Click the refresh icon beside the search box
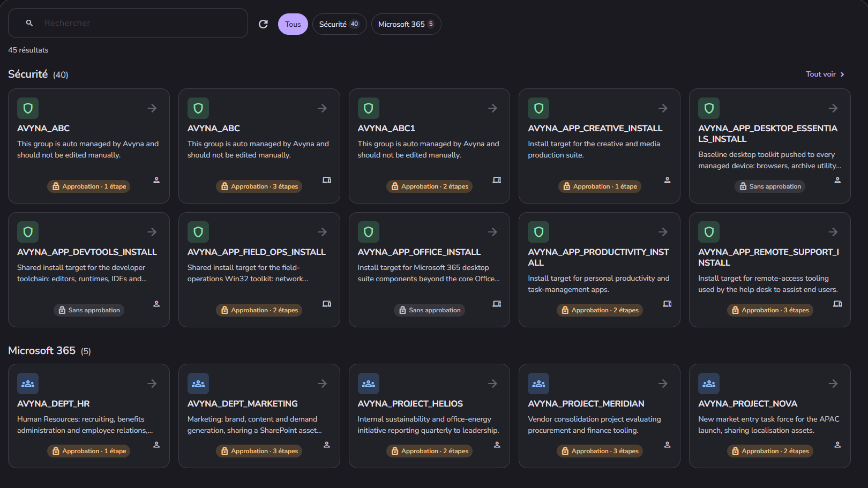The image size is (868, 488). click(263, 24)
